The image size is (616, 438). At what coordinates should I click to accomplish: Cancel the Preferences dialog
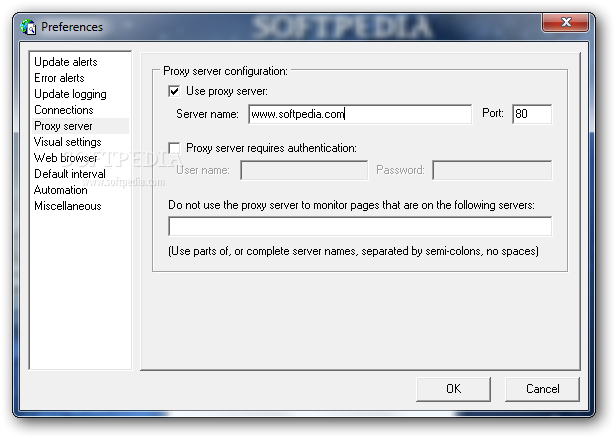pyautogui.click(x=542, y=389)
